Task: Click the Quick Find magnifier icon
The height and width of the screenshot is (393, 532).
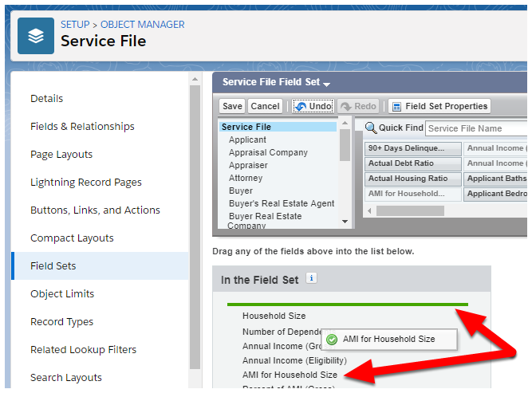Action: click(371, 128)
